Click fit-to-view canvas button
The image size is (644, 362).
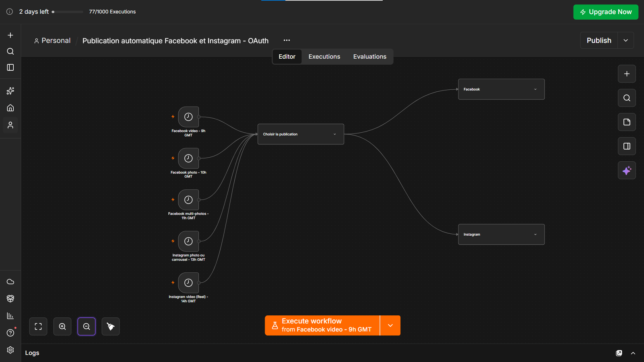click(x=38, y=327)
